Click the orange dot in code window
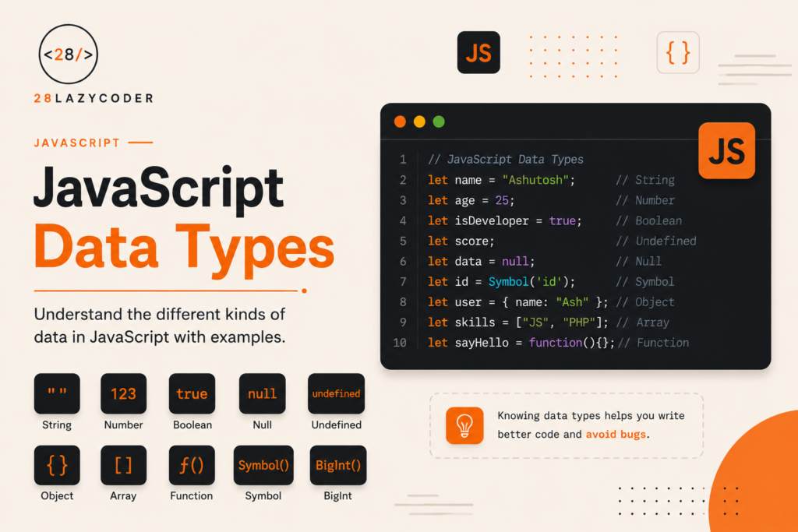The image size is (798, 532). (400, 122)
